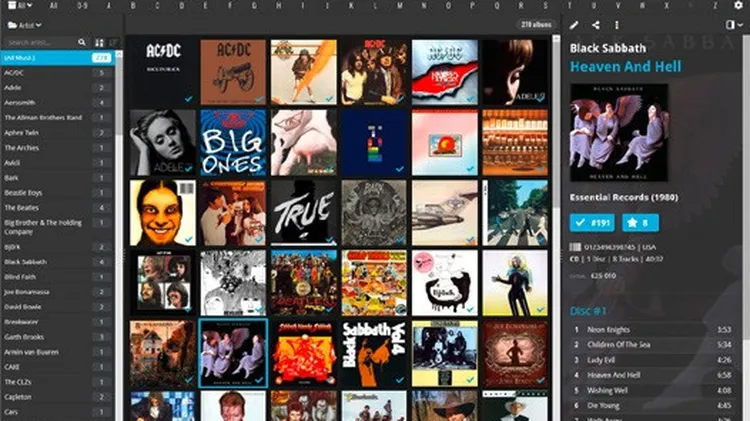Open the panel layout dropdown
The height and width of the screenshot is (421, 750).
tap(735, 25)
